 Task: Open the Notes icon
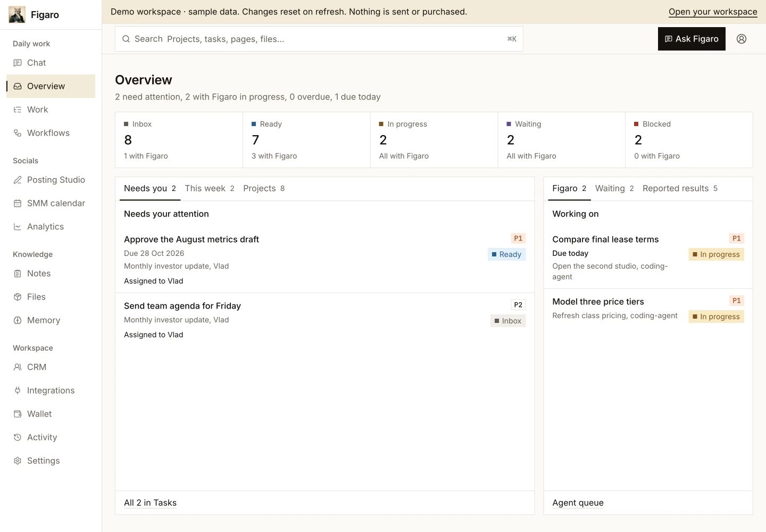pos(18,273)
